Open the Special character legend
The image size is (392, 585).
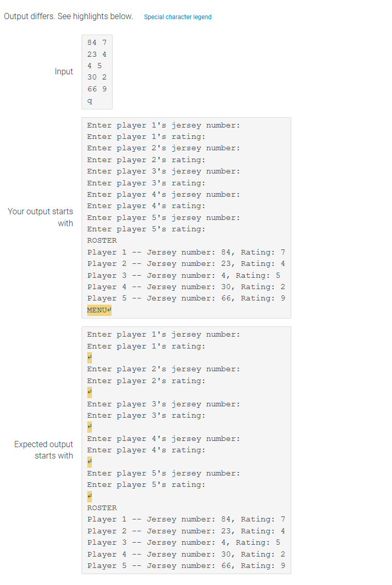pos(178,17)
